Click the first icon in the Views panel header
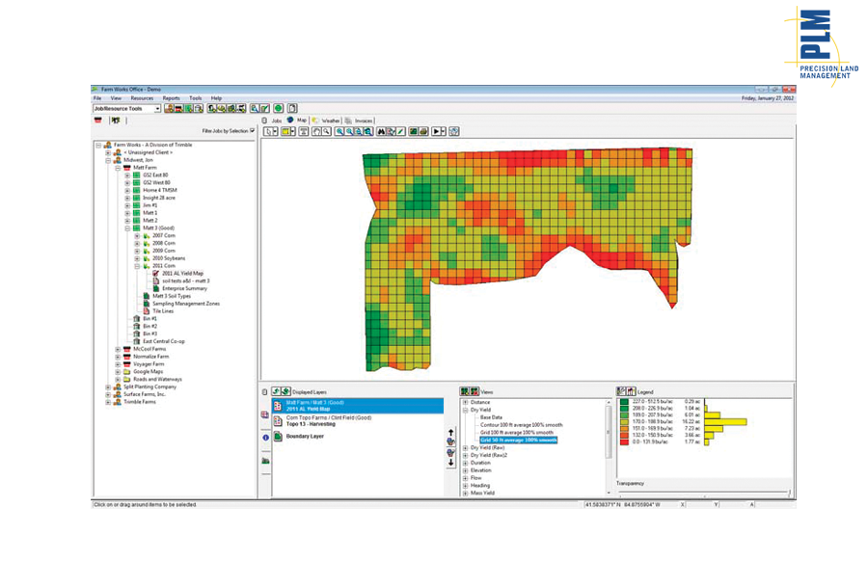The height and width of the screenshot is (588, 868). pos(465,391)
